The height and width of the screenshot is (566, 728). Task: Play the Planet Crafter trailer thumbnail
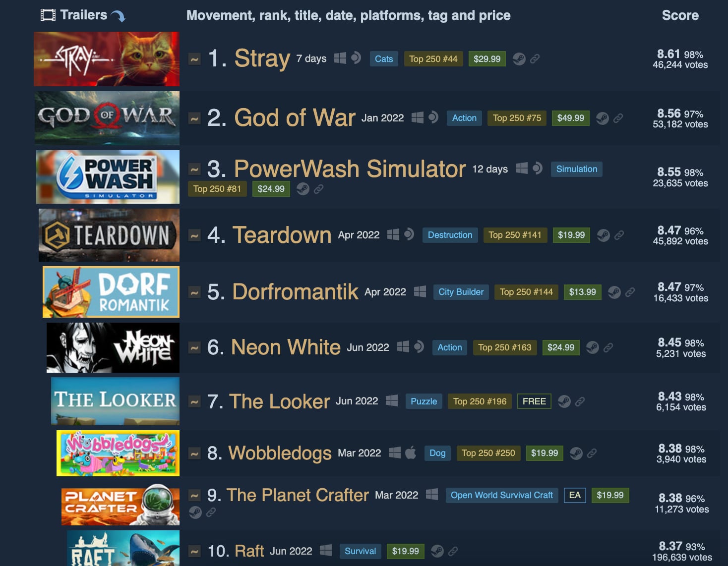point(121,505)
